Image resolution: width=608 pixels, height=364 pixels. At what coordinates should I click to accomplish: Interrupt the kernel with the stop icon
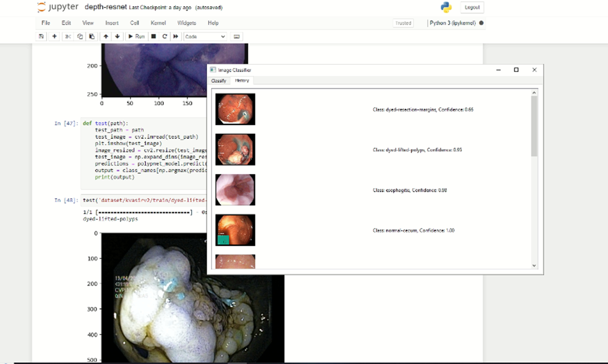(154, 37)
